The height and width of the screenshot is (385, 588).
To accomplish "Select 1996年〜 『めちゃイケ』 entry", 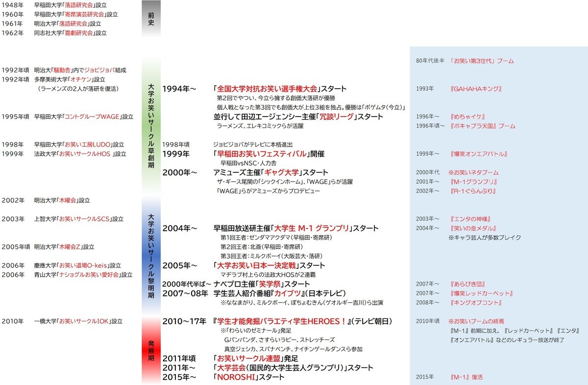I will click(x=450, y=117).
